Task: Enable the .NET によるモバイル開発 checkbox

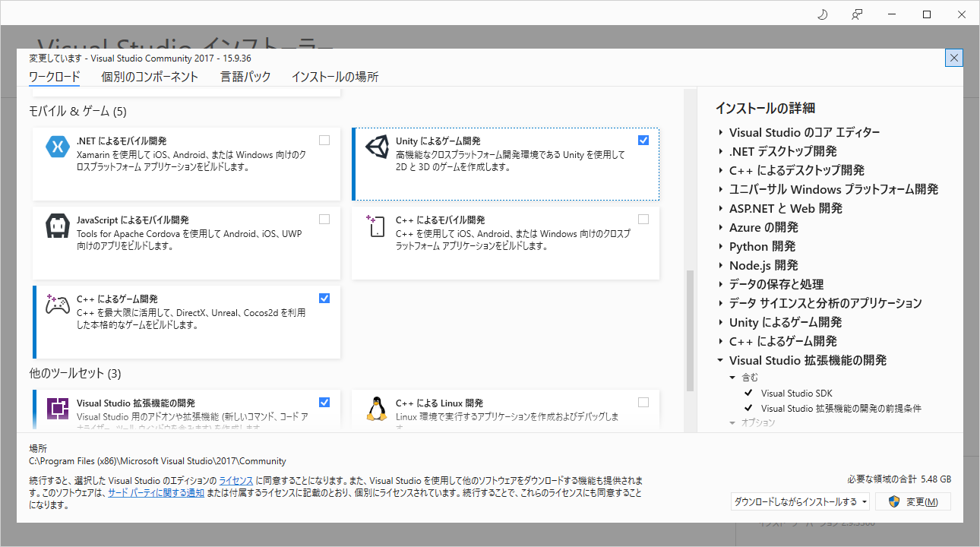Action: pos(324,140)
